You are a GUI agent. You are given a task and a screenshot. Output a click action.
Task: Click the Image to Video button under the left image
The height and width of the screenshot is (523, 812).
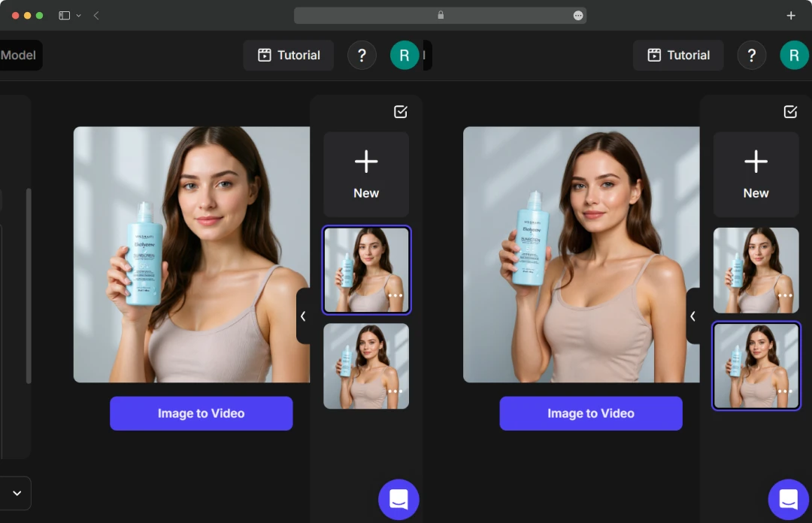click(x=201, y=413)
